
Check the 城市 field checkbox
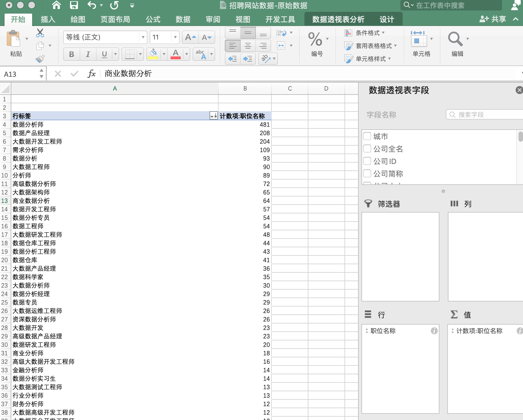[x=367, y=136]
